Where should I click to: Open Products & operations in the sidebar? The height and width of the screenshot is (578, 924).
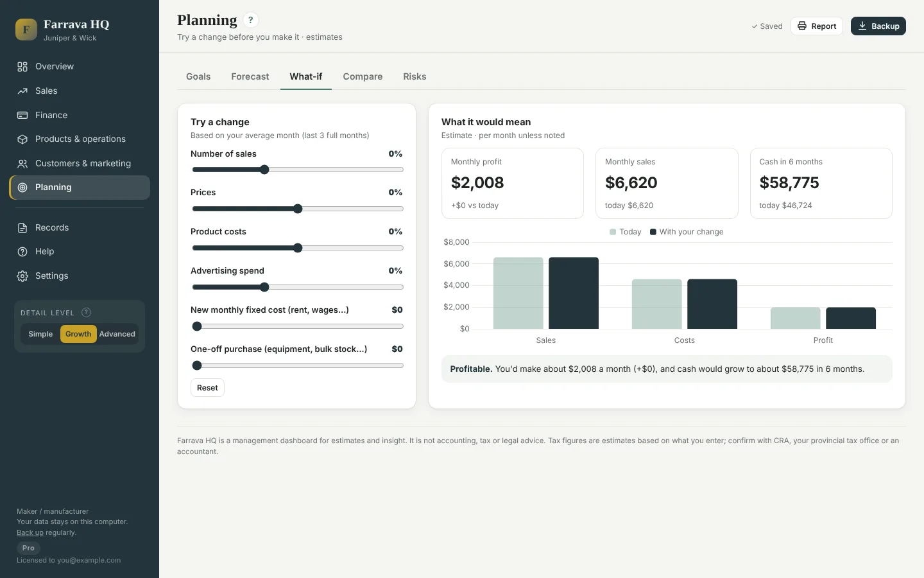[80, 139]
